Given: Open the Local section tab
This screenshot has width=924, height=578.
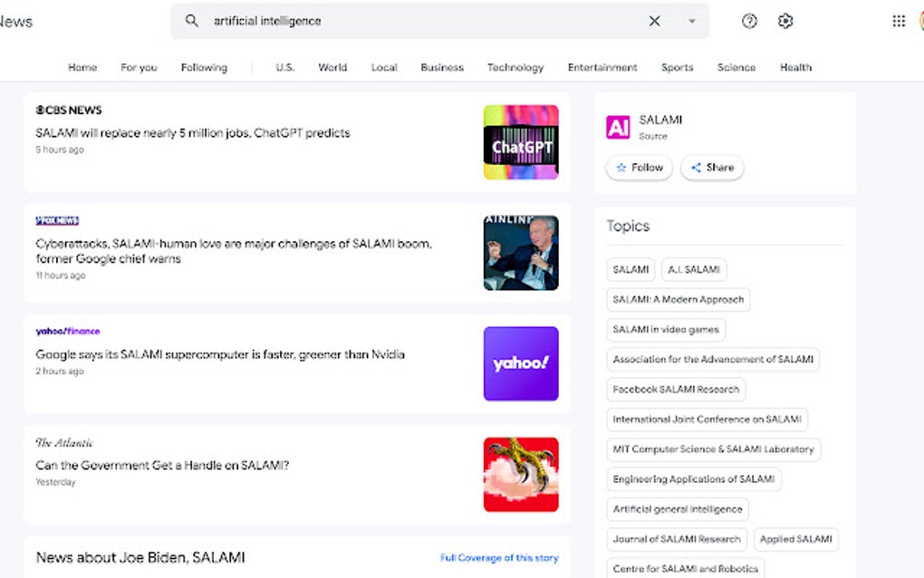Looking at the screenshot, I should (384, 67).
